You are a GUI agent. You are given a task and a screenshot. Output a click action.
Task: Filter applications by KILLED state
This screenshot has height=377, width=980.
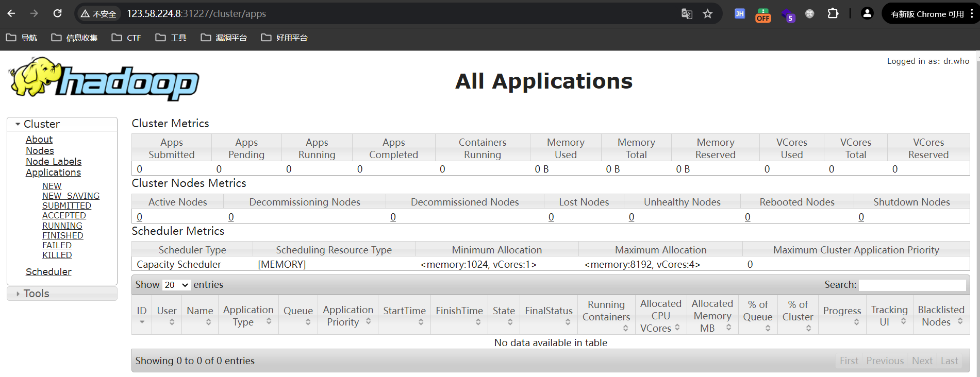click(x=57, y=255)
